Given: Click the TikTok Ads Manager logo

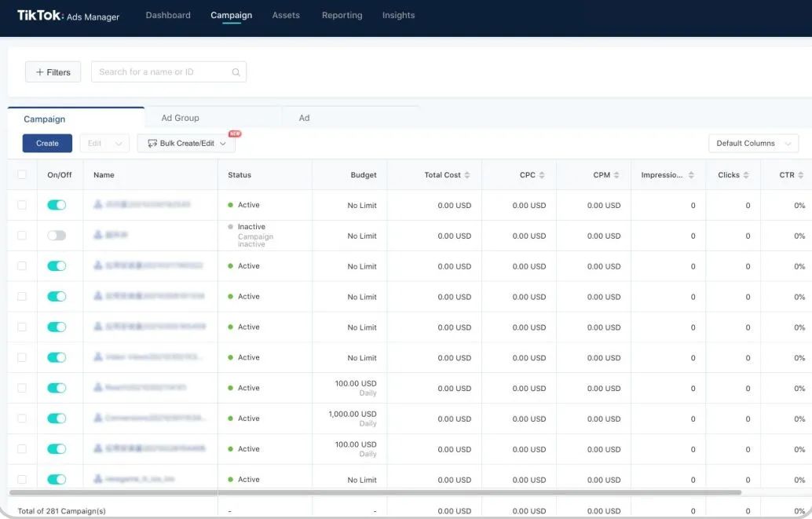Looking at the screenshot, I should point(68,16).
